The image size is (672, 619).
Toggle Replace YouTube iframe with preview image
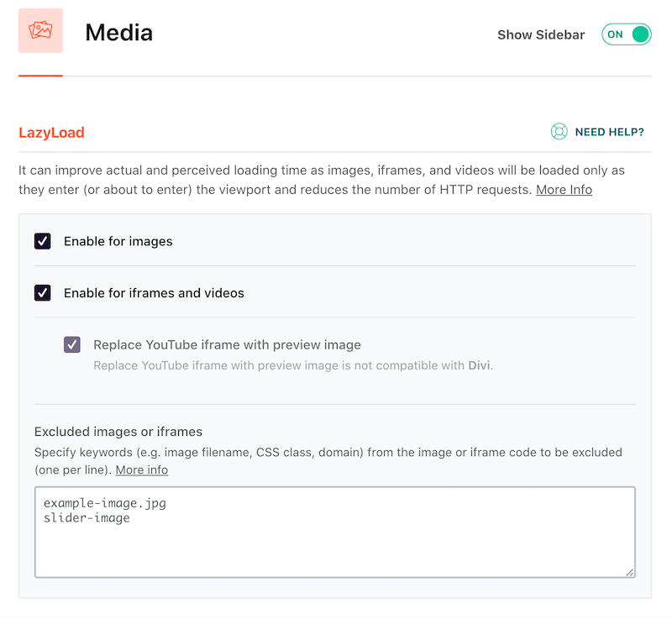pos(72,344)
